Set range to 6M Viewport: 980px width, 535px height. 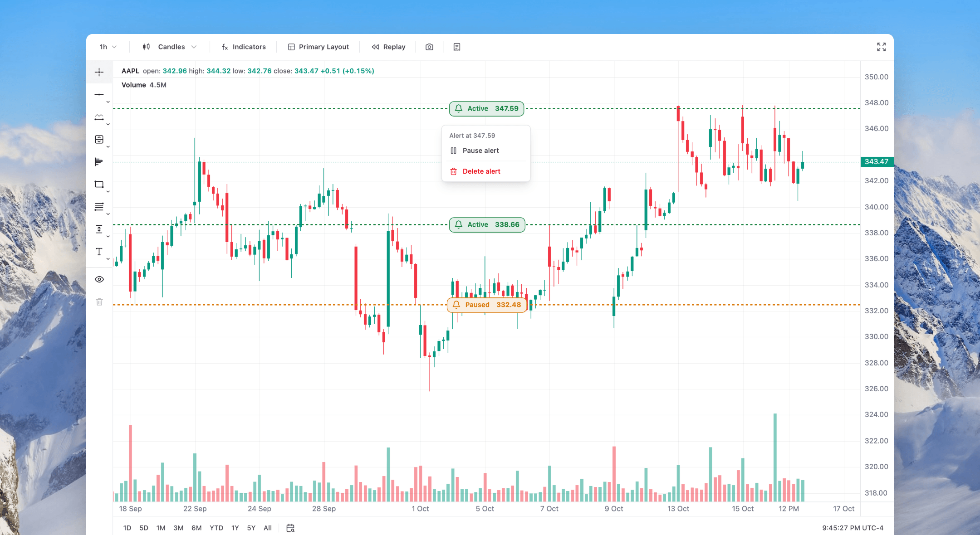coord(196,528)
